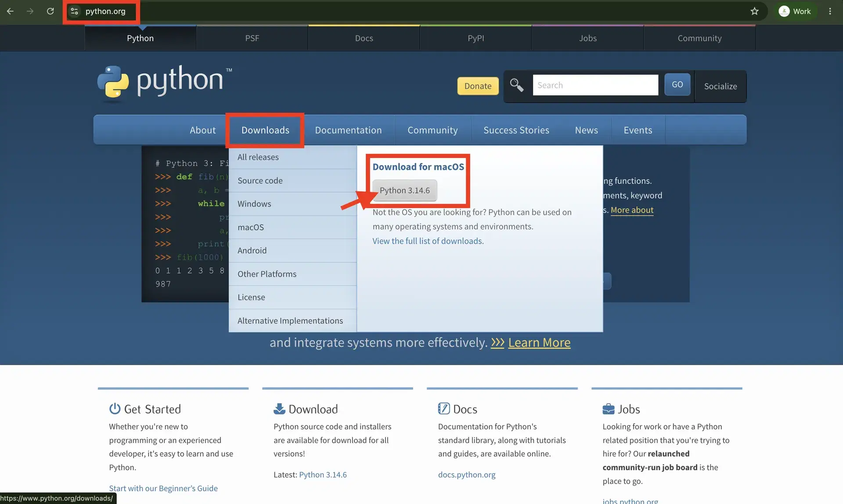Viewport: 843px width, 504px height.
Task: Open the Downloads navigation menu
Action: [265, 130]
